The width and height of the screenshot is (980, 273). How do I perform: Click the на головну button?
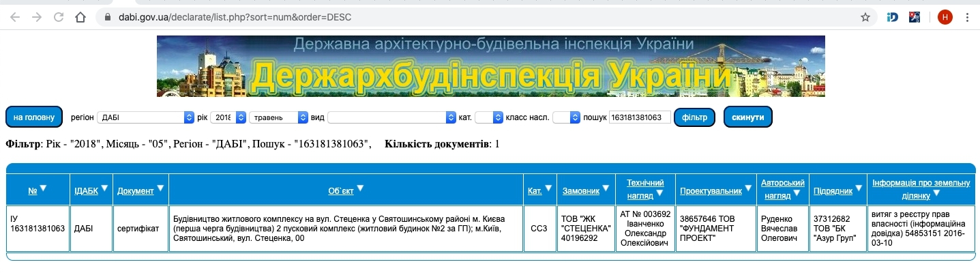(34, 117)
